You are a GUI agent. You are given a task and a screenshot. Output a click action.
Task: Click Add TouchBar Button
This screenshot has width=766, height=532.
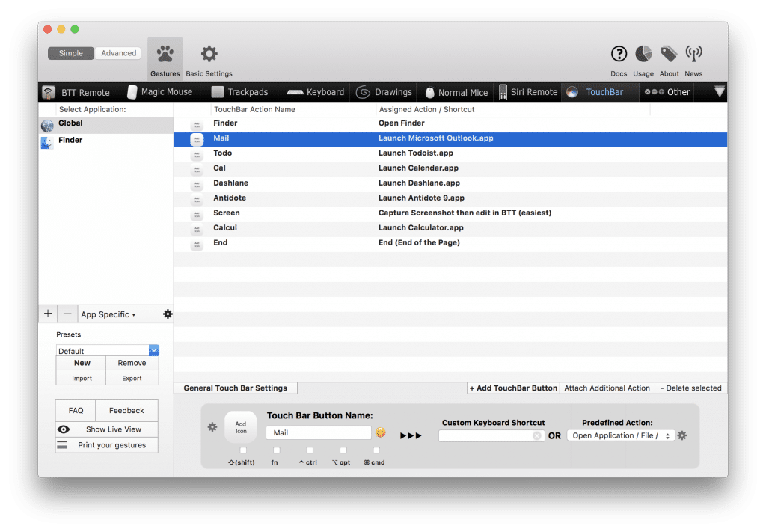[x=513, y=388]
